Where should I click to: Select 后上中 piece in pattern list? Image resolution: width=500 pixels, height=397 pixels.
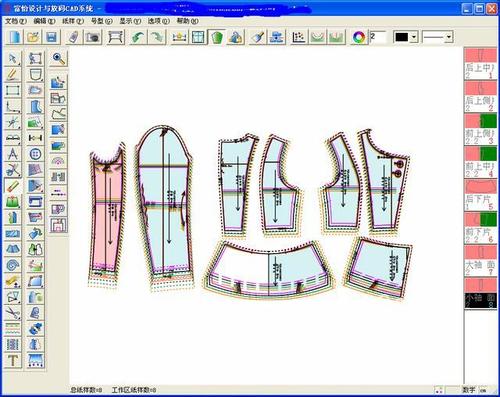[x=480, y=64]
